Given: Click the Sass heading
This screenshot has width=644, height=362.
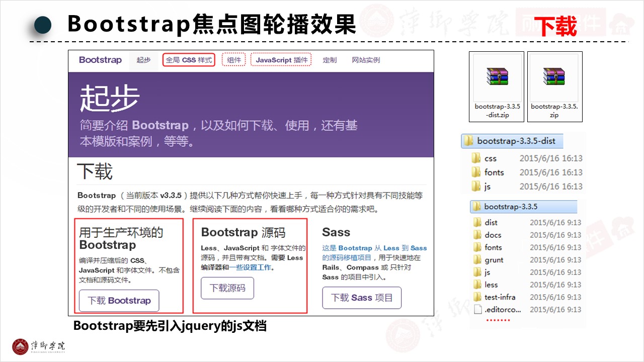Looking at the screenshot, I should (336, 232).
